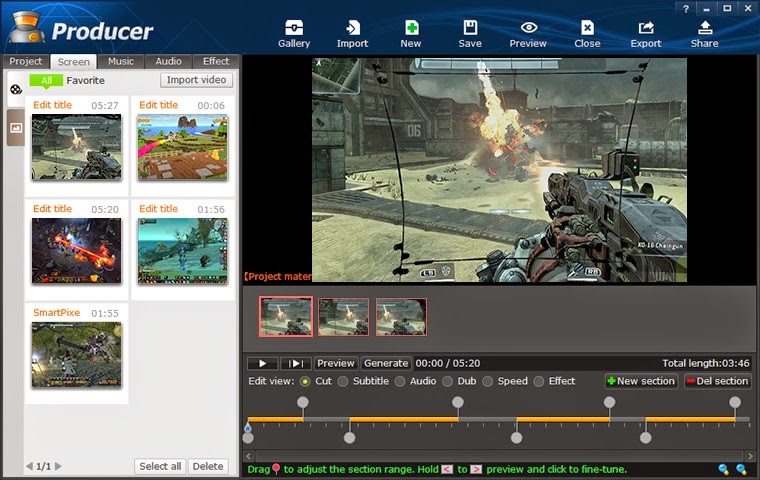Go to previous page arrow beside 1/1
The width and height of the screenshot is (760, 480).
(x=30, y=466)
